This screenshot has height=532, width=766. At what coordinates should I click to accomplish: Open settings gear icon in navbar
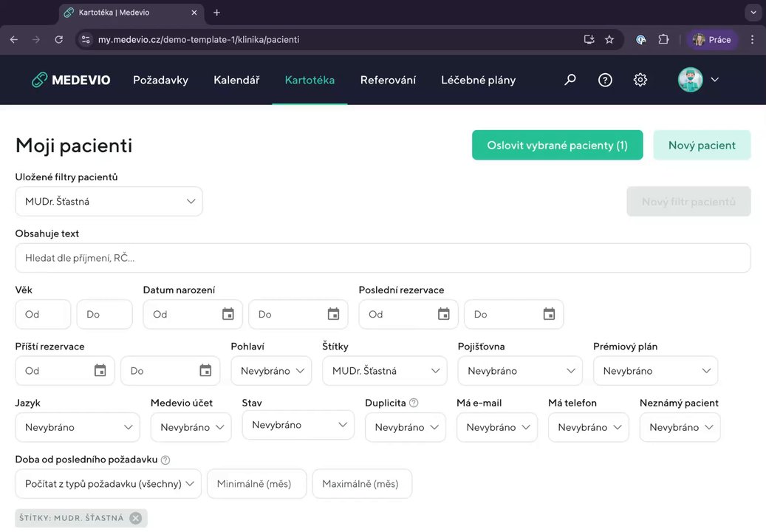coord(640,80)
